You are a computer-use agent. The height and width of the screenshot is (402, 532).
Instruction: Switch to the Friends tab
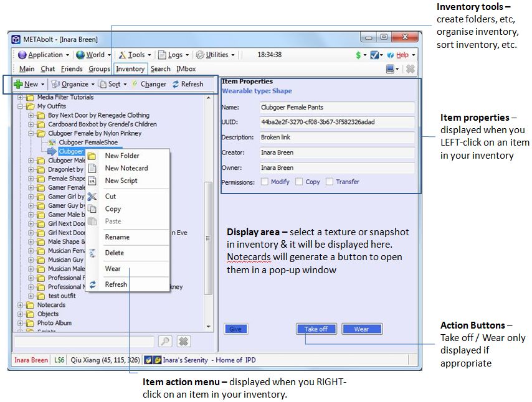(72, 69)
